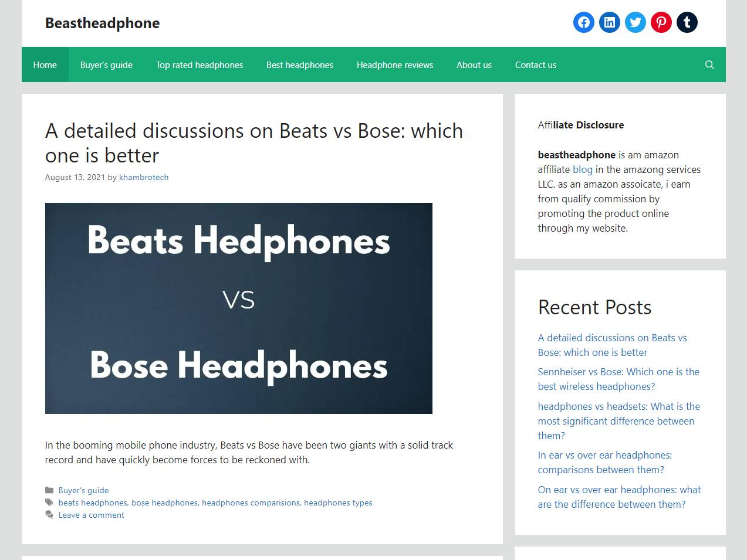Screen dimensions: 747x560
Task: Open the beats headphones tag
Action: pos(93,503)
